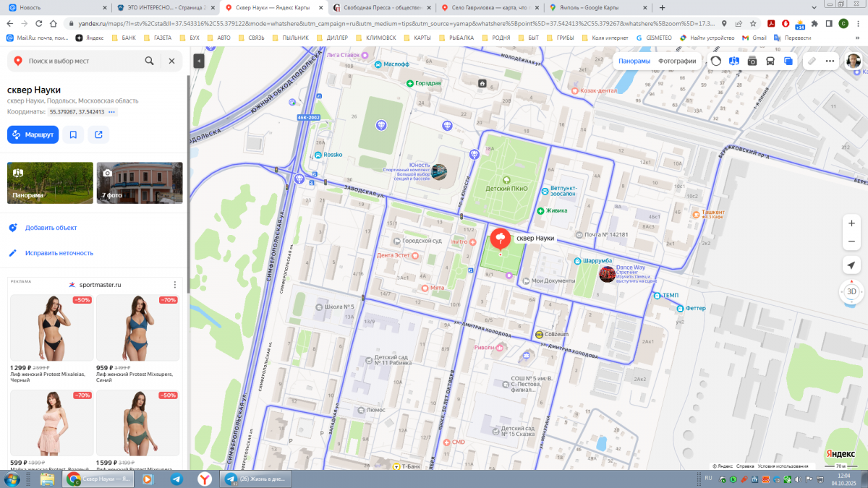The image size is (868, 488).
Task: Click the search magnifier icon
Action: (x=149, y=61)
